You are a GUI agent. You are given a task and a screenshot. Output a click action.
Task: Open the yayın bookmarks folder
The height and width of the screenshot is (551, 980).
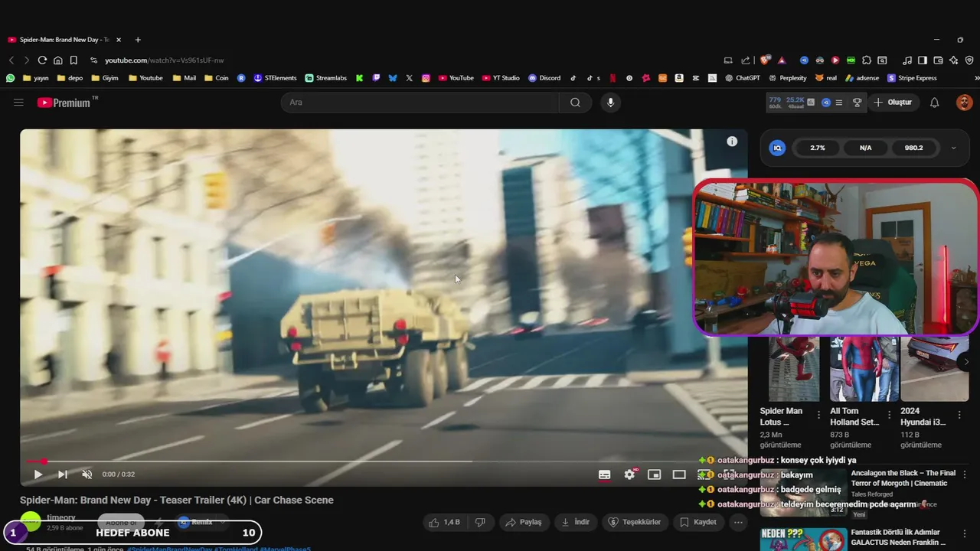(35, 78)
